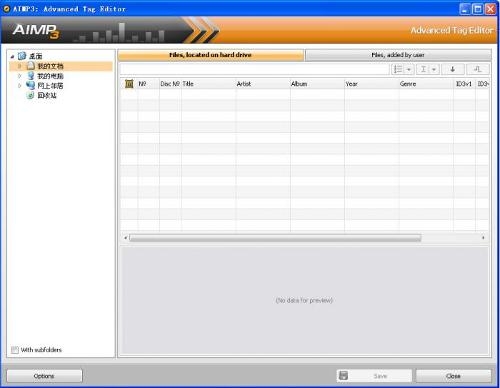The height and width of the screenshot is (388, 500).
Task: Switch to Files, located on hard drive tab
Action: coord(211,55)
